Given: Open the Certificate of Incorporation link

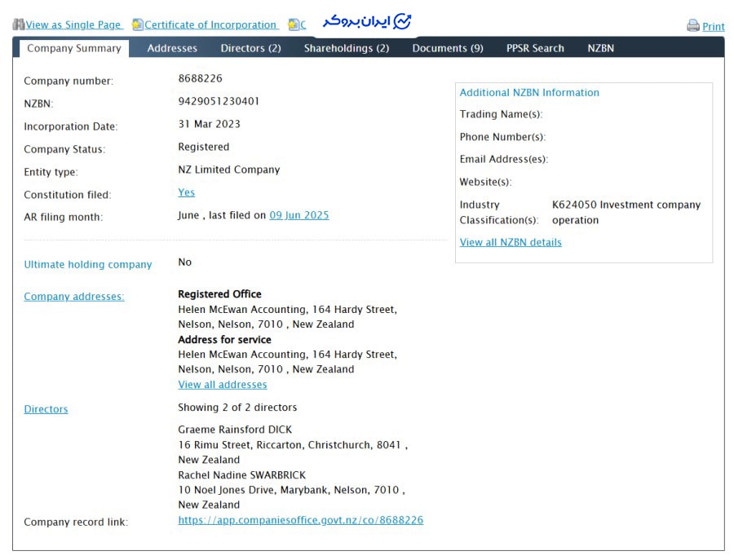Looking at the screenshot, I should pos(210,25).
